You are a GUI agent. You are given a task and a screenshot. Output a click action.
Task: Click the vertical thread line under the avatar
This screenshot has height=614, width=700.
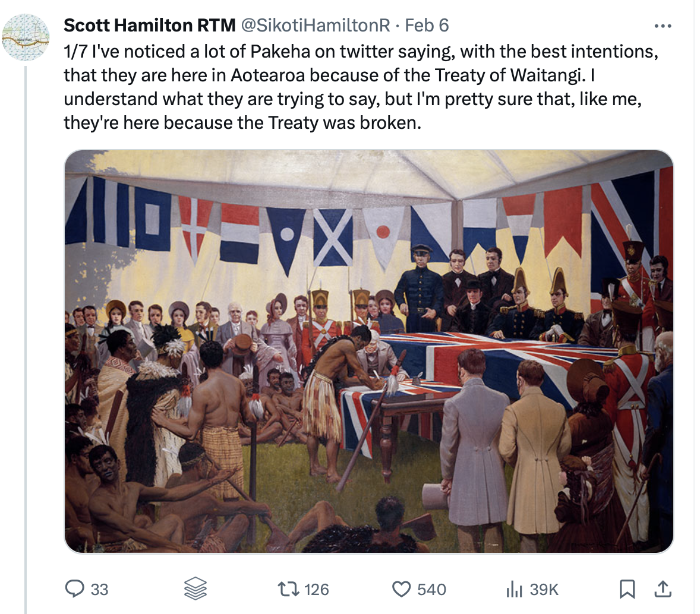click(x=26, y=339)
